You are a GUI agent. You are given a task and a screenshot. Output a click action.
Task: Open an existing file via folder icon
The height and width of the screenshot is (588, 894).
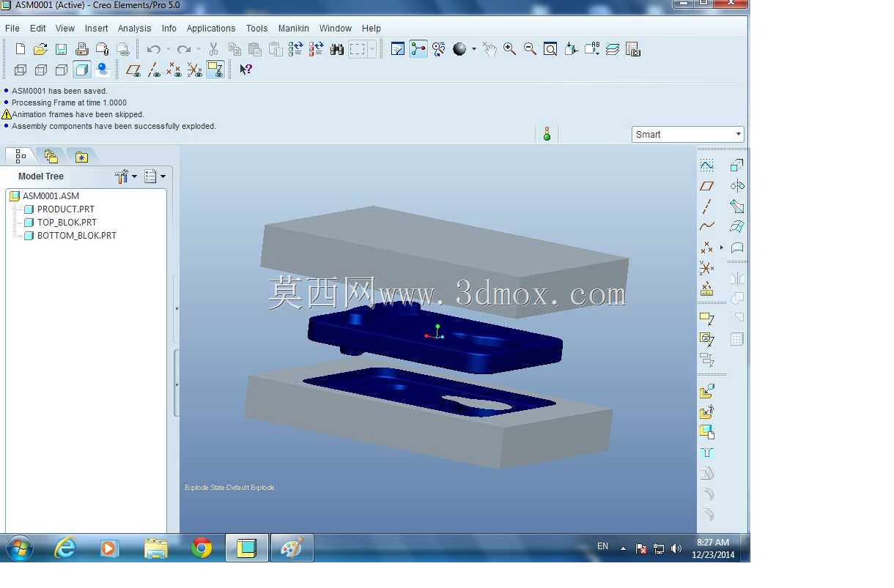click(x=41, y=49)
